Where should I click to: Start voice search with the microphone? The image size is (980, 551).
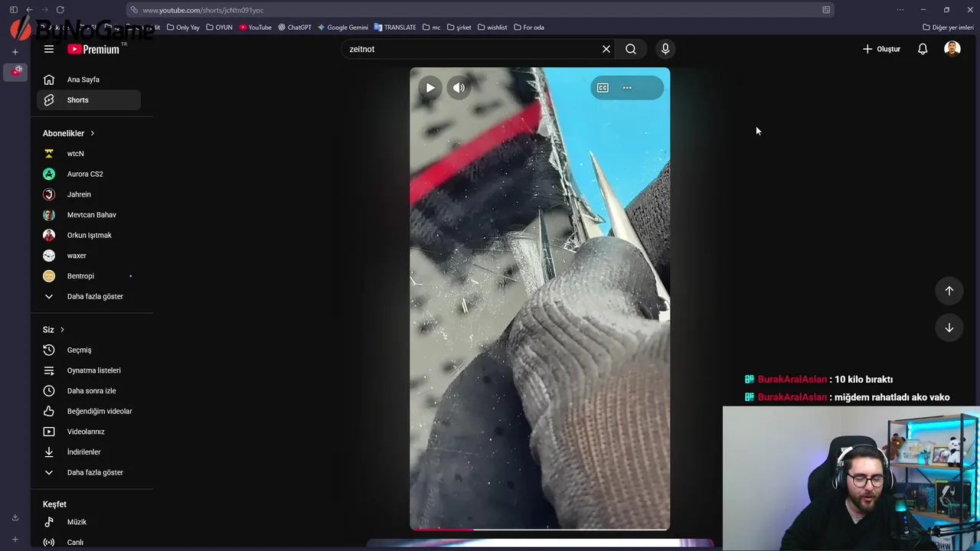(665, 49)
